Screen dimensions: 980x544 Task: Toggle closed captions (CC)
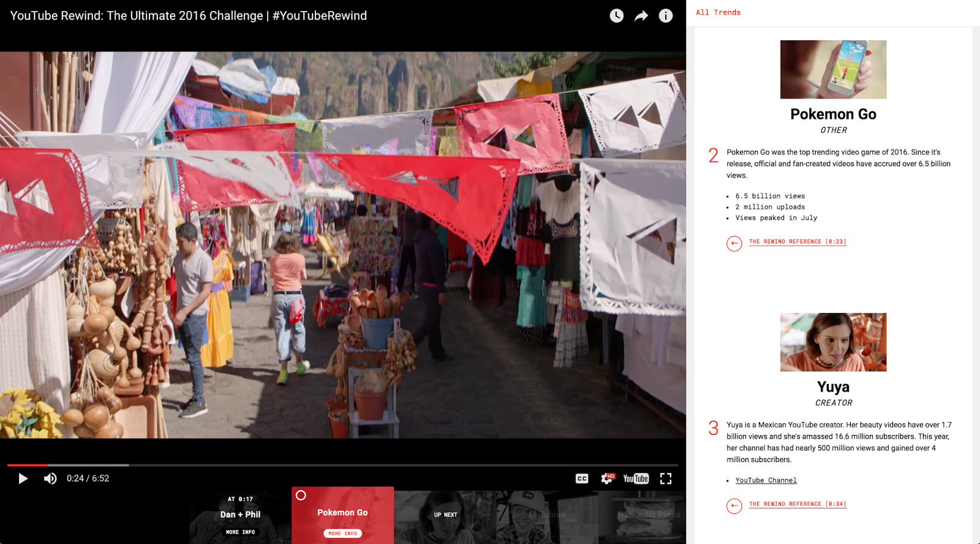tap(582, 478)
